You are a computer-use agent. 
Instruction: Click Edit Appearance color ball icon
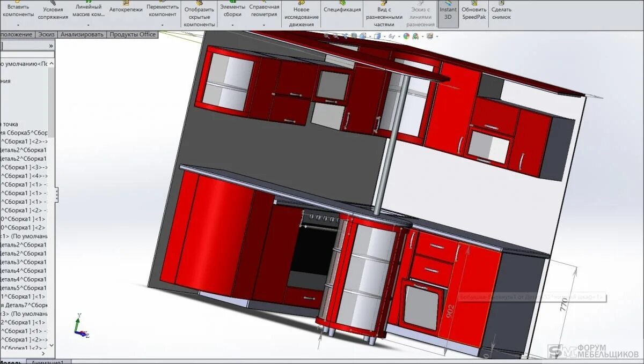point(406,36)
